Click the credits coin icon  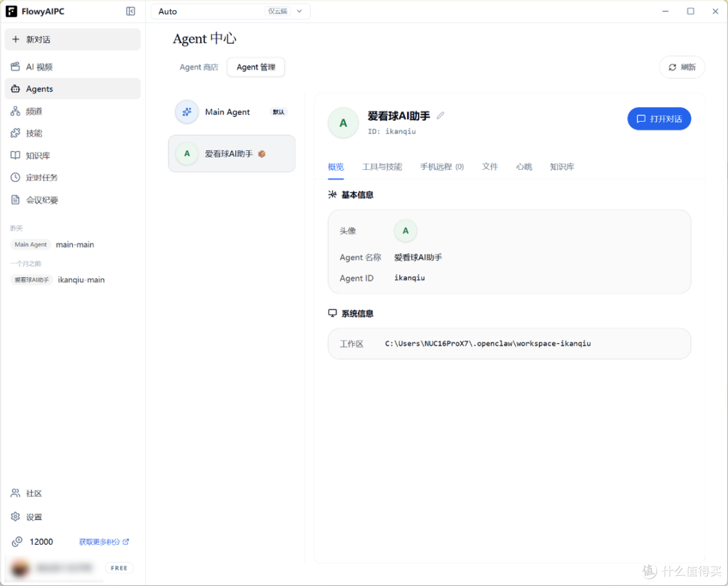point(17,542)
